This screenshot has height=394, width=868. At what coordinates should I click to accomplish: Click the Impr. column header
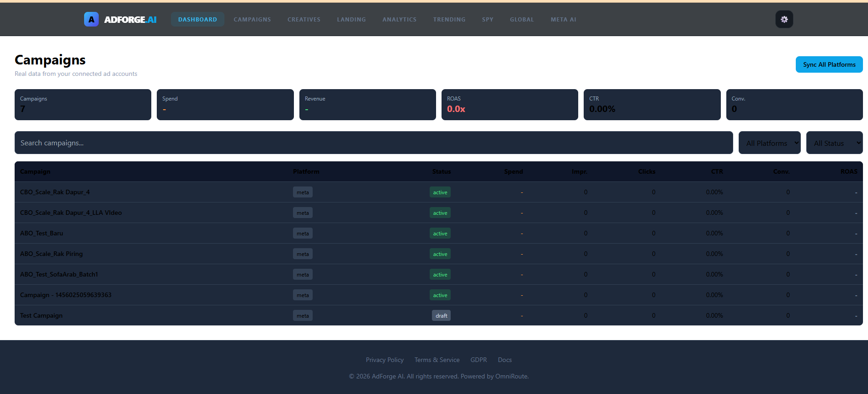point(580,171)
